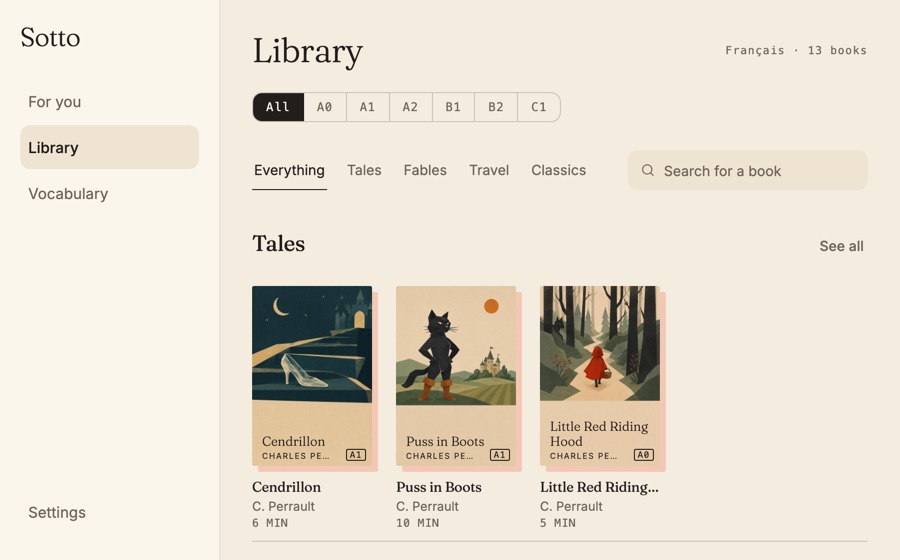Viewport: 900px width, 560px height.
Task: Click the Français language label
Action: point(755,50)
